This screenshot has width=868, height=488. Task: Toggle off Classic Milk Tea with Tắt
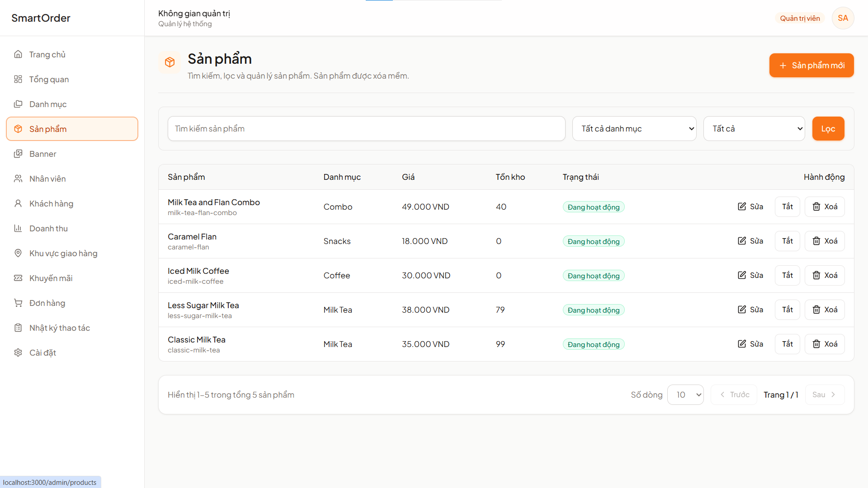pos(788,344)
